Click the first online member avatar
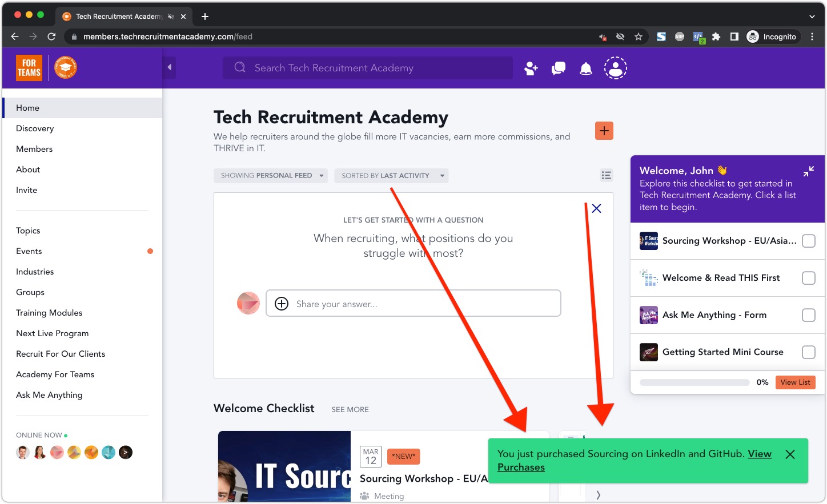827x504 pixels. [23, 453]
